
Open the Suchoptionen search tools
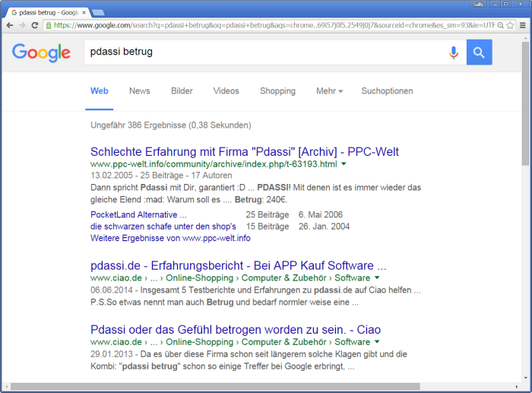click(x=387, y=91)
